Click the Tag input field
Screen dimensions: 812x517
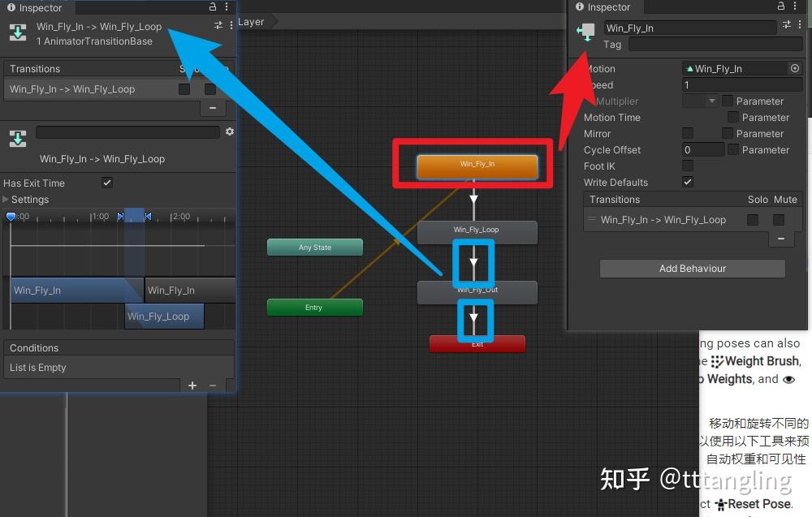pyautogui.click(x=715, y=44)
